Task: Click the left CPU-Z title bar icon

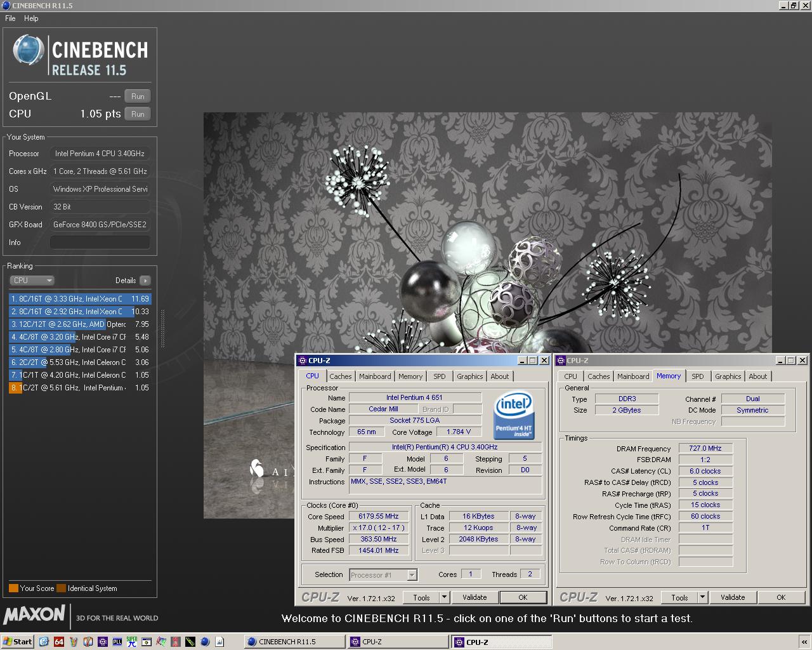Action: (x=302, y=361)
